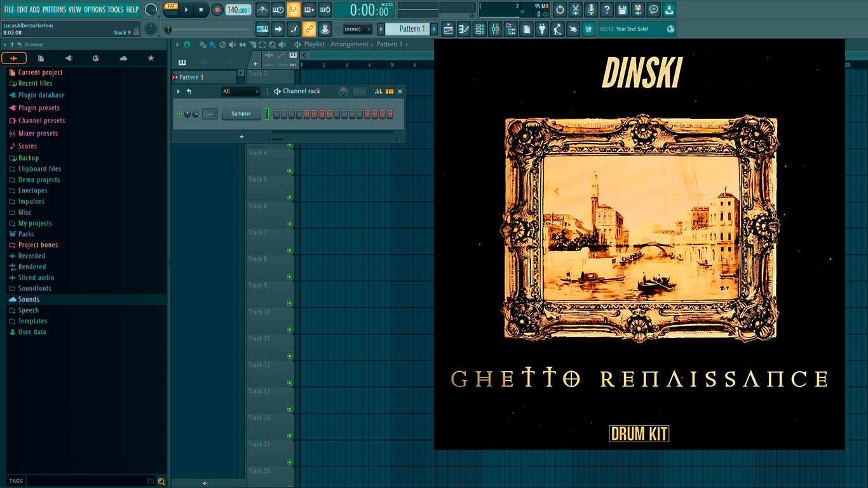Toggle the browser panel view
Image resolution: width=868 pixels, height=488 pixels.
[511, 29]
